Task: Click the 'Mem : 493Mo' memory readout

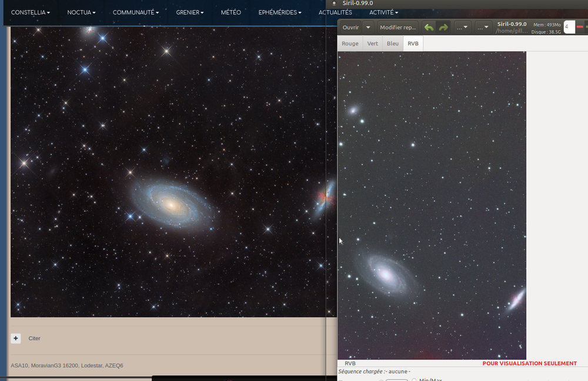Action: tap(547, 25)
